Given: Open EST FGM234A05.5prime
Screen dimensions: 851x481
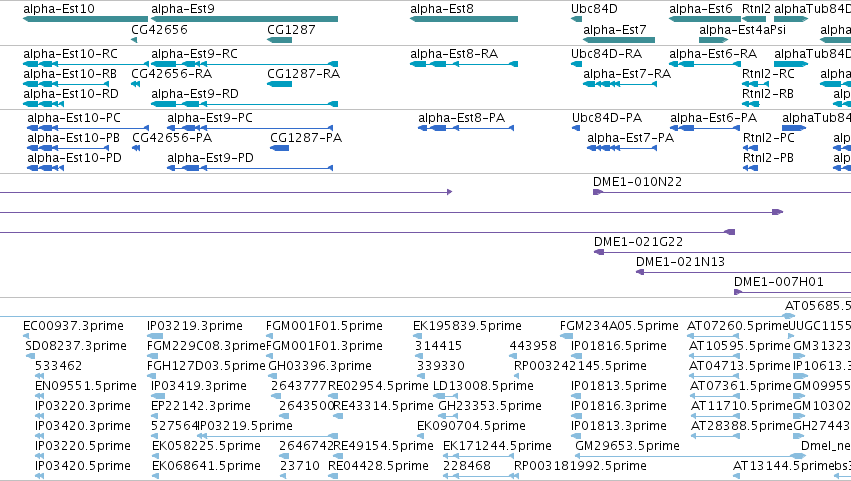Looking at the screenshot, I should (566, 336).
